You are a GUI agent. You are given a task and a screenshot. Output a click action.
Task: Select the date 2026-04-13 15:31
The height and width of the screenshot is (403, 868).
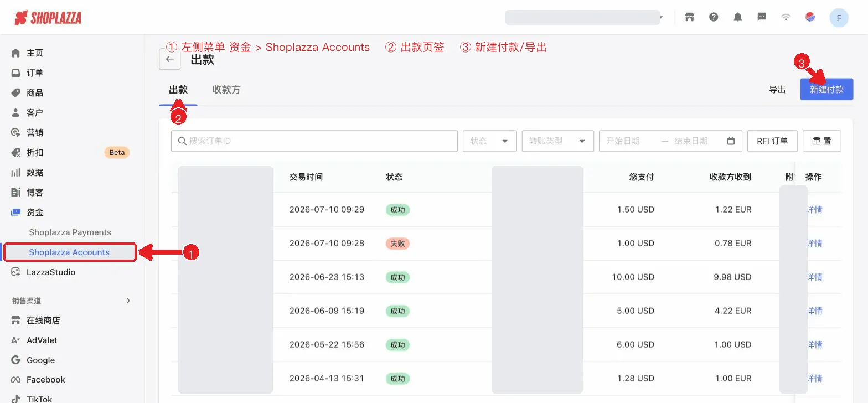click(327, 379)
